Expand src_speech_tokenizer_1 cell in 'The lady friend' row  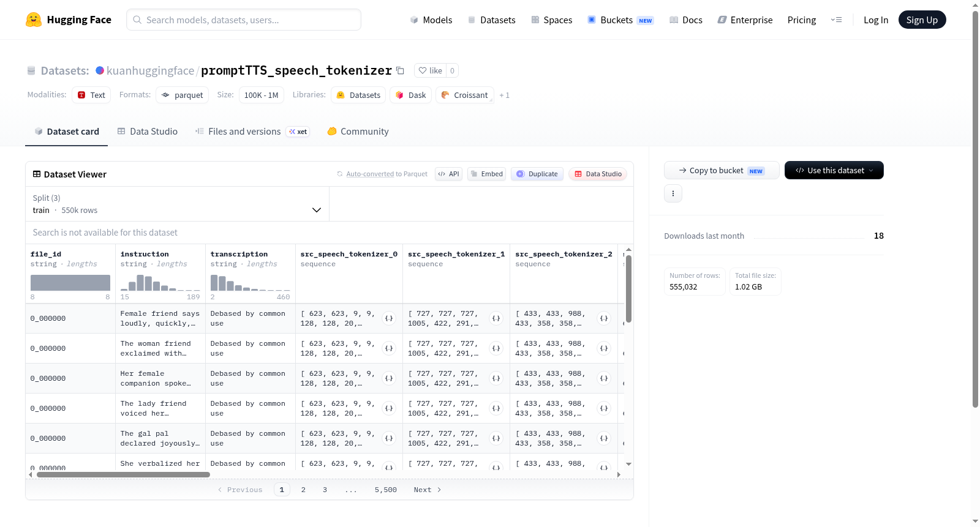point(496,408)
